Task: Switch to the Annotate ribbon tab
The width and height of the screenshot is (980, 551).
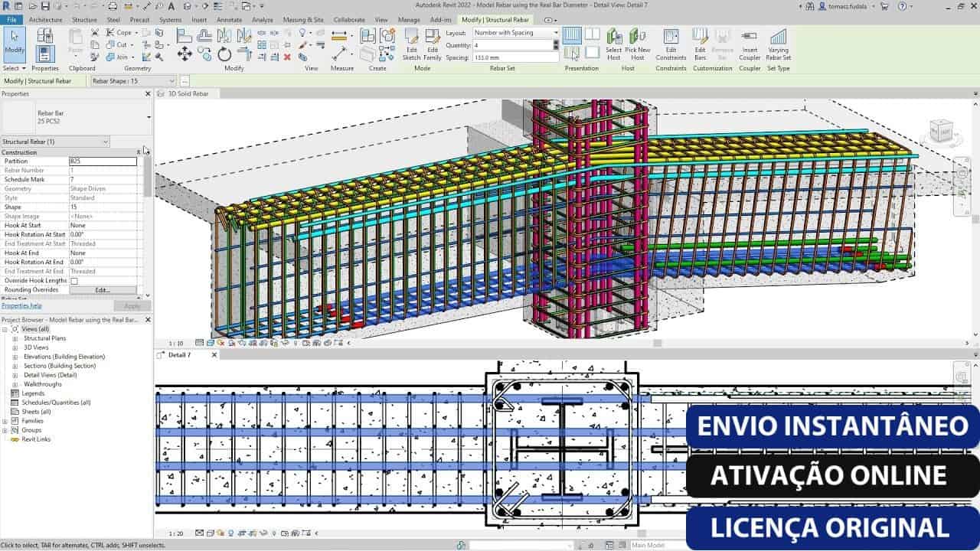Action: (x=229, y=19)
